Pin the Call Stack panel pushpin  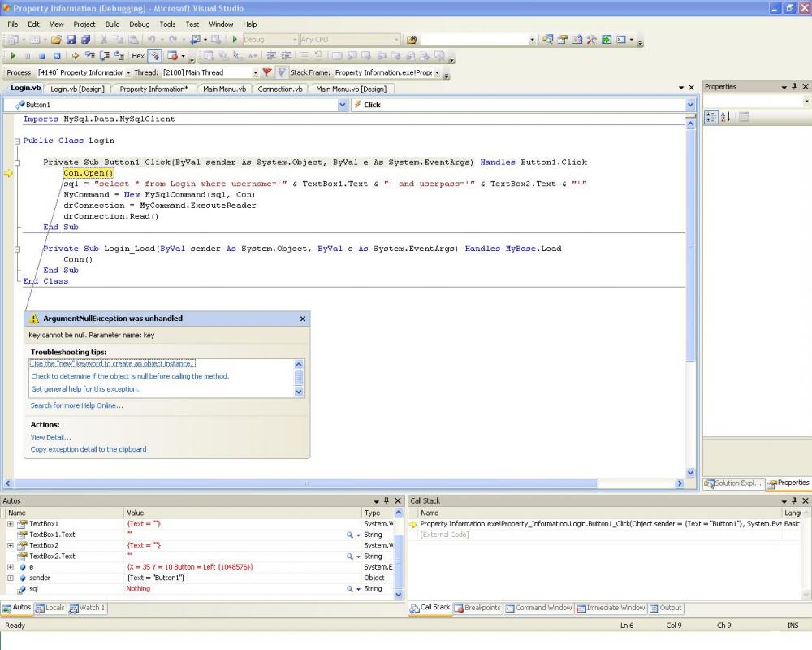click(x=794, y=500)
